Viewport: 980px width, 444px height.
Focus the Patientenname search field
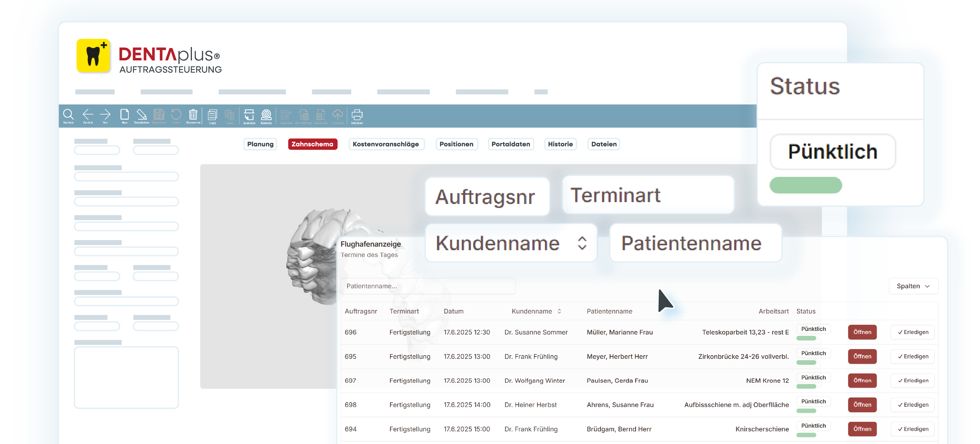(x=428, y=286)
